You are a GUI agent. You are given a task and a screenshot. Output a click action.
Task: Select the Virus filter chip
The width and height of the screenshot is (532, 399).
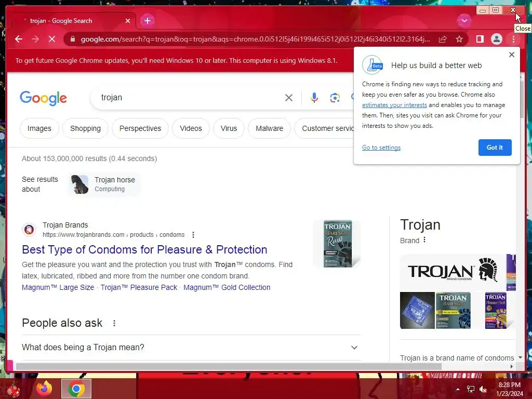coord(229,129)
